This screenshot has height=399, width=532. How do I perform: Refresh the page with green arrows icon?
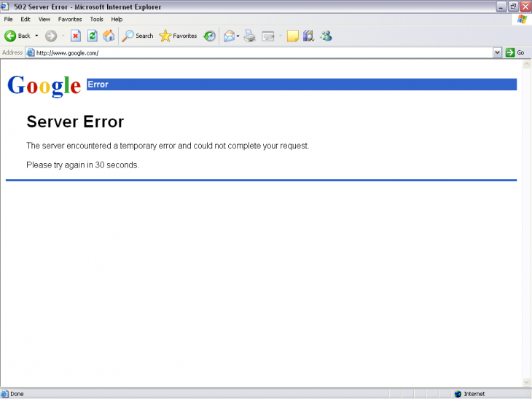pyautogui.click(x=93, y=36)
